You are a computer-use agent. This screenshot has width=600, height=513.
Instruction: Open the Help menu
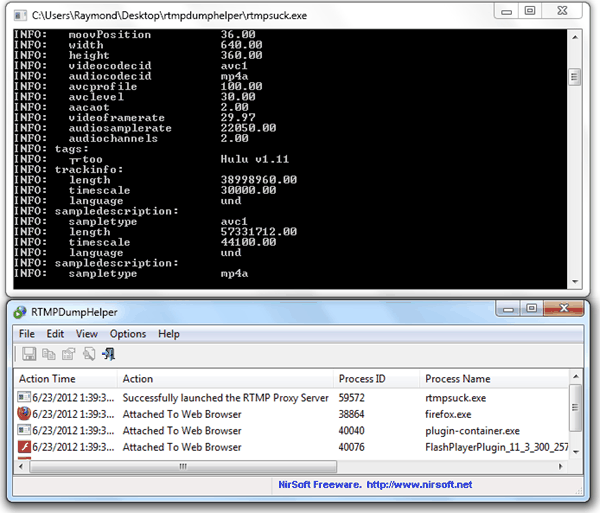point(169,334)
